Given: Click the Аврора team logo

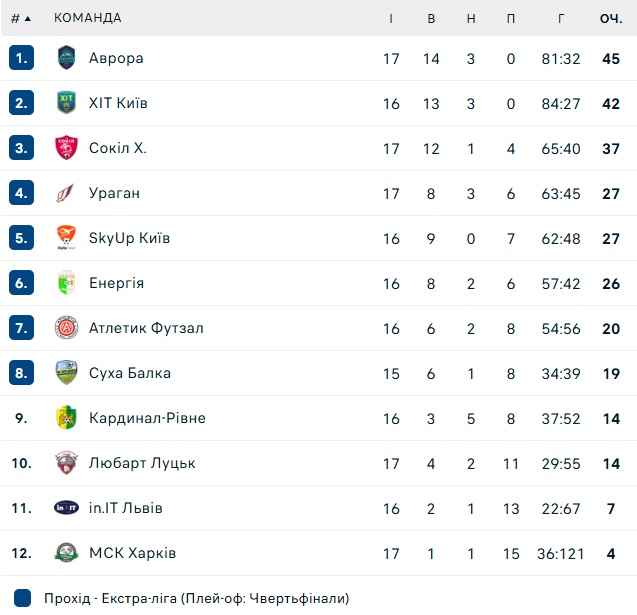Looking at the screenshot, I should coord(66,58).
